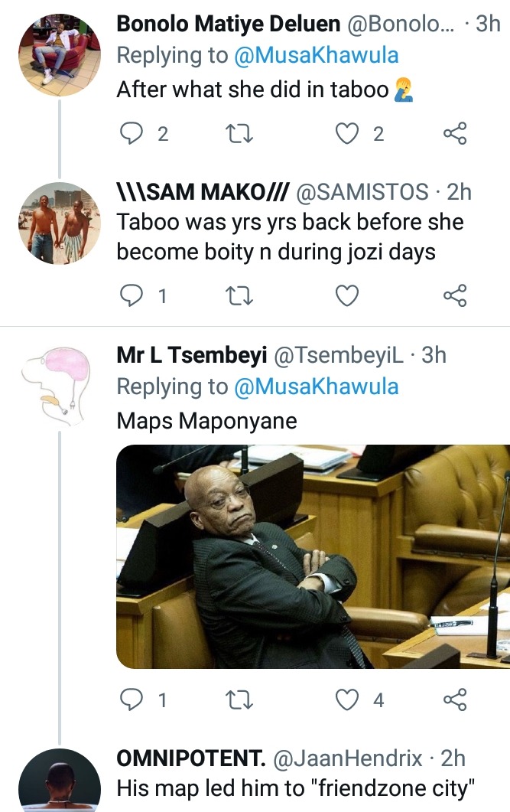
Task: Reply to SAM MAKO's tweet
Action: (x=132, y=295)
